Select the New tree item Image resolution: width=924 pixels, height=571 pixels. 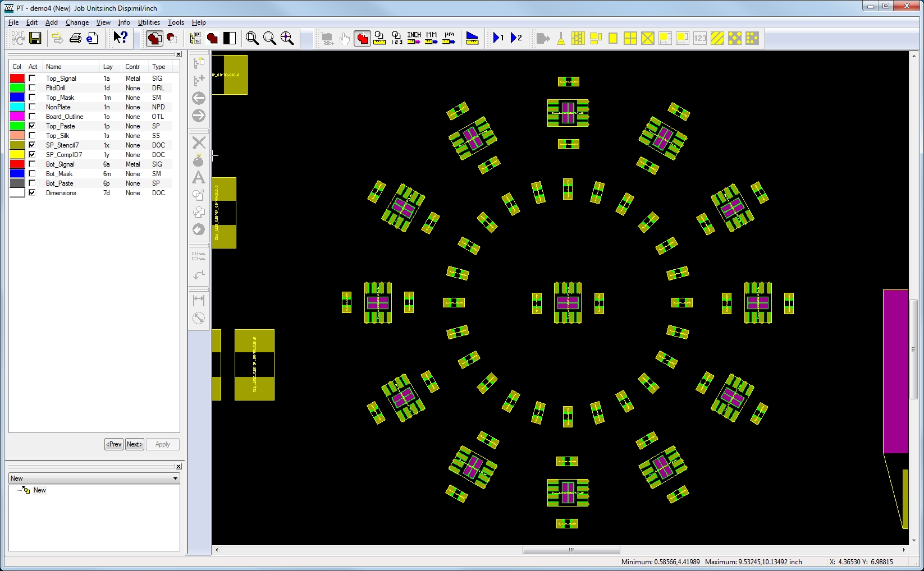point(39,490)
